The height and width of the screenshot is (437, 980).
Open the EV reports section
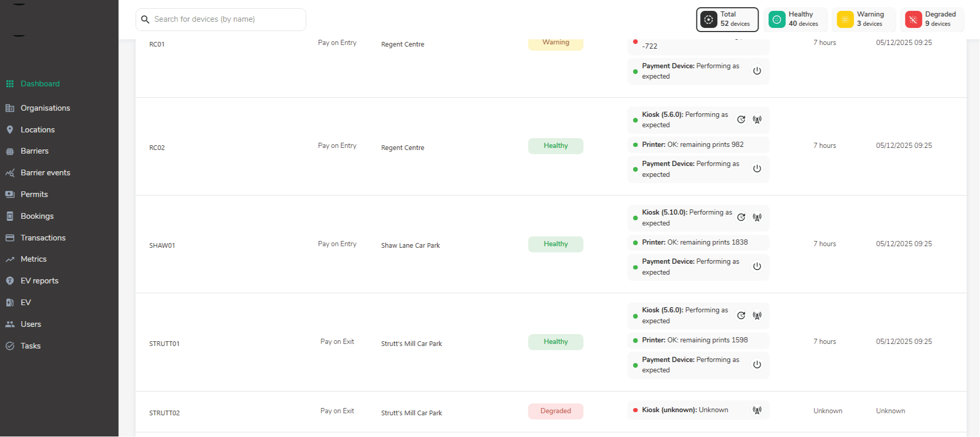pos(39,281)
